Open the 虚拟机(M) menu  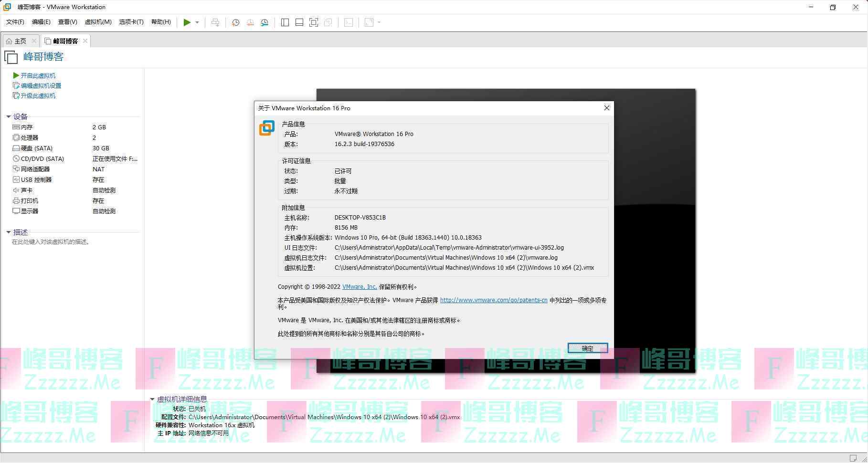[x=98, y=22]
